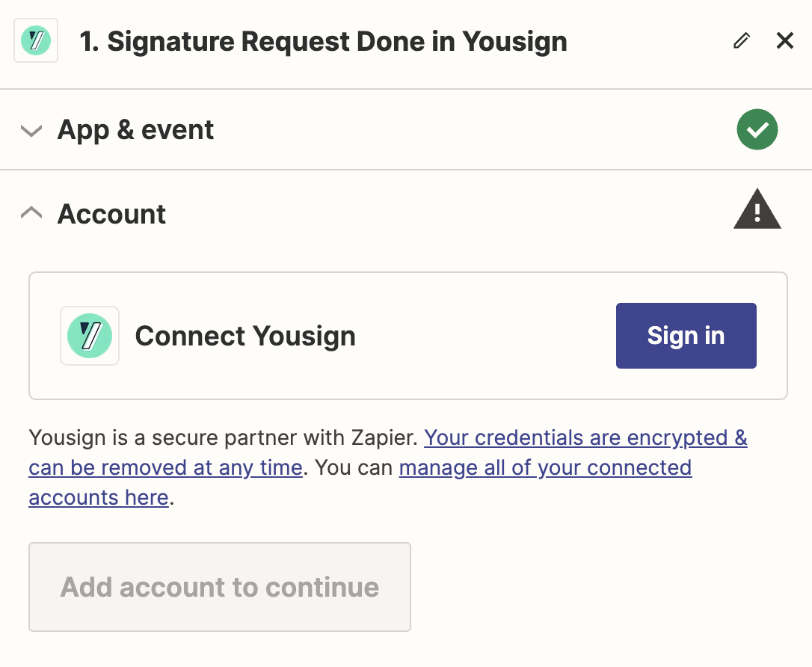Viewport: 812px width, 667px height.
Task: Click the Yousign avatar beside the step title
Action: click(35, 40)
